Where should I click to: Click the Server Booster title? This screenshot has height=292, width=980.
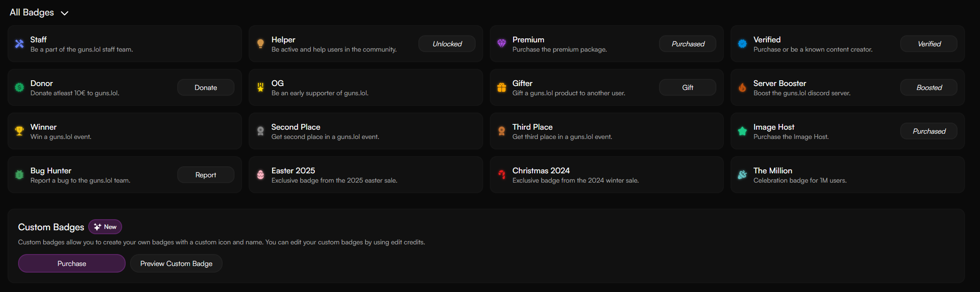pos(780,83)
